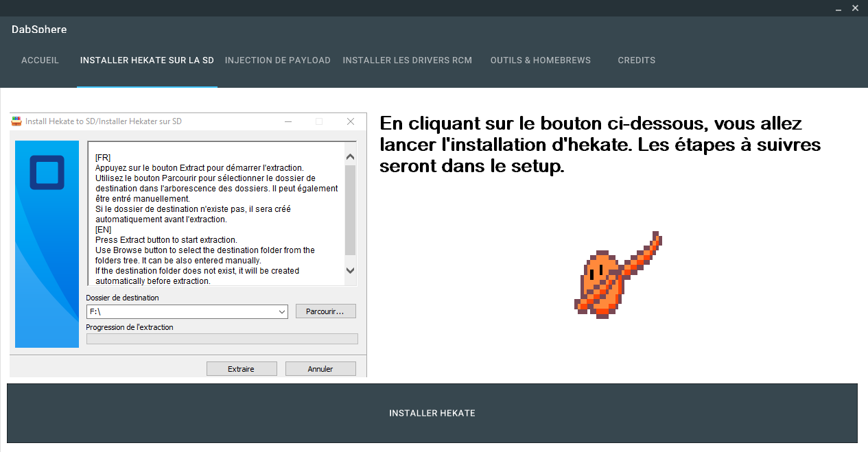This screenshot has height=452, width=868.
Task: Click the blue square logo in installer
Action: (x=47, y=173)
